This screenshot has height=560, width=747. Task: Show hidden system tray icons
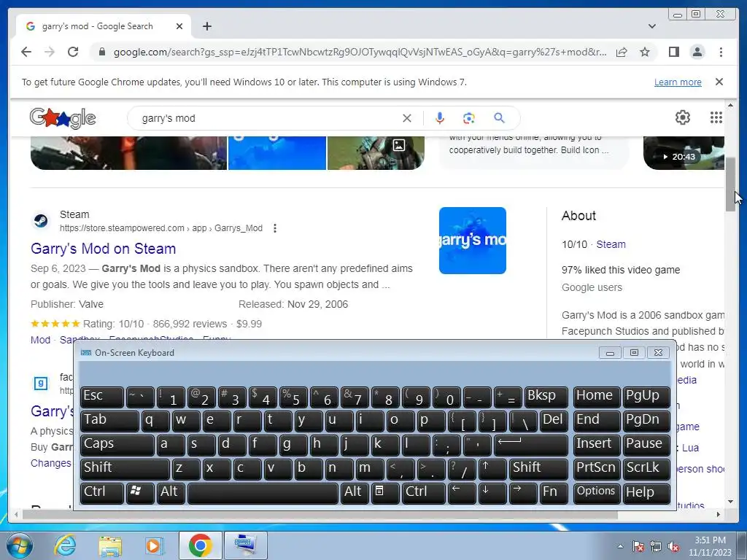click(x=620, y=546)
